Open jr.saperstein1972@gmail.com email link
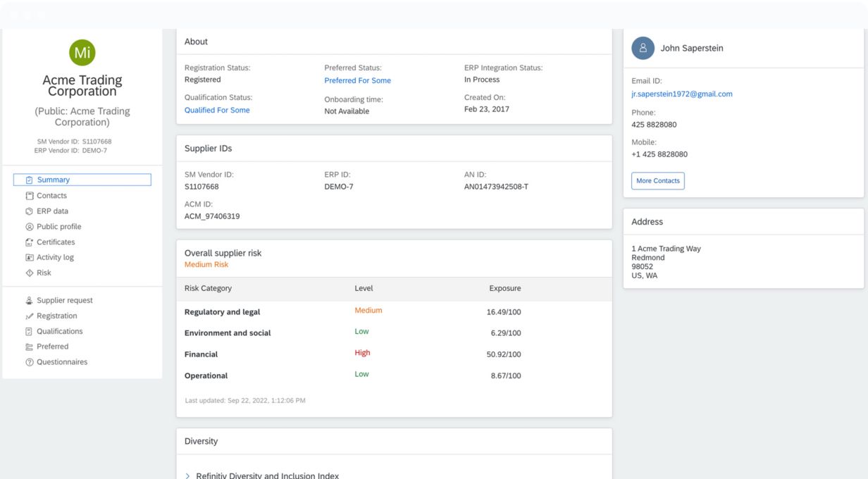 point(681,94)
